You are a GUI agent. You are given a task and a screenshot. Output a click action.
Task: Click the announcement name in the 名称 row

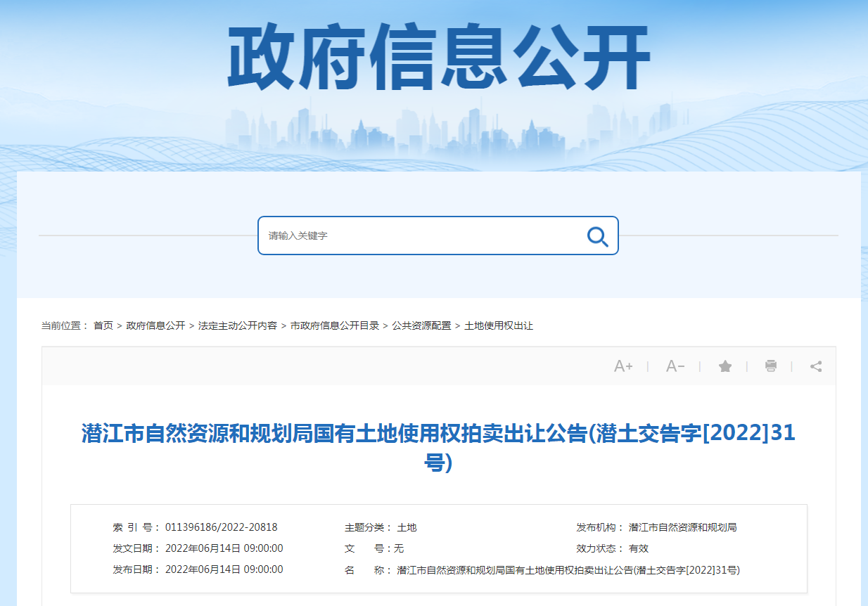point(568,570)
